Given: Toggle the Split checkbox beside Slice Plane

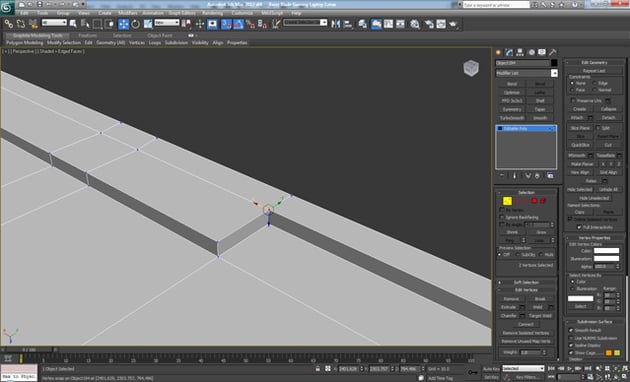Looking at the screenshot, I should coord(598,128).
